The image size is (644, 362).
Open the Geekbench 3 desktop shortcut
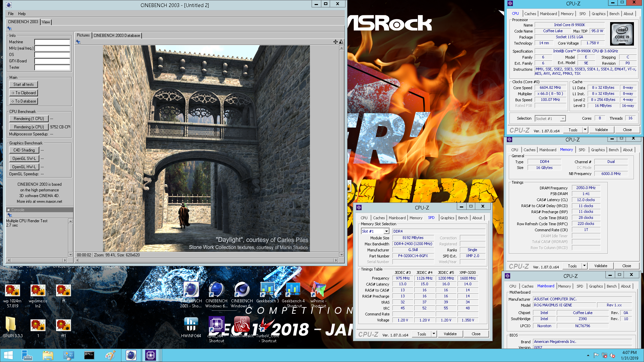268,293
